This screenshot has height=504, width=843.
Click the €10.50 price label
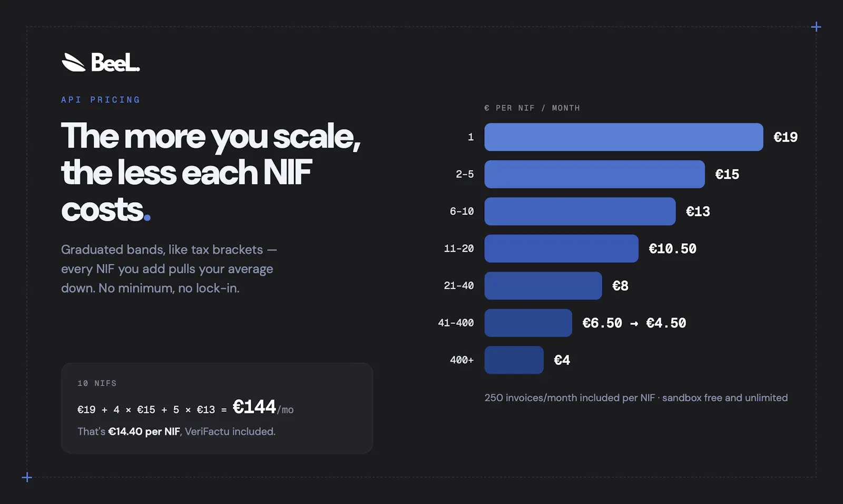pos(673,249)
